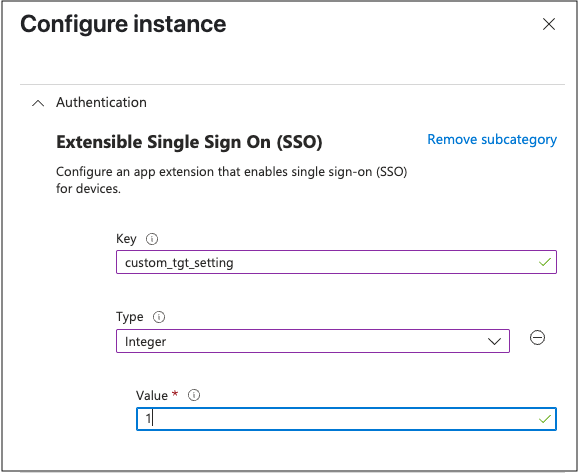
Task: Show info tooltip next to Type
Action: coord(159,317)
